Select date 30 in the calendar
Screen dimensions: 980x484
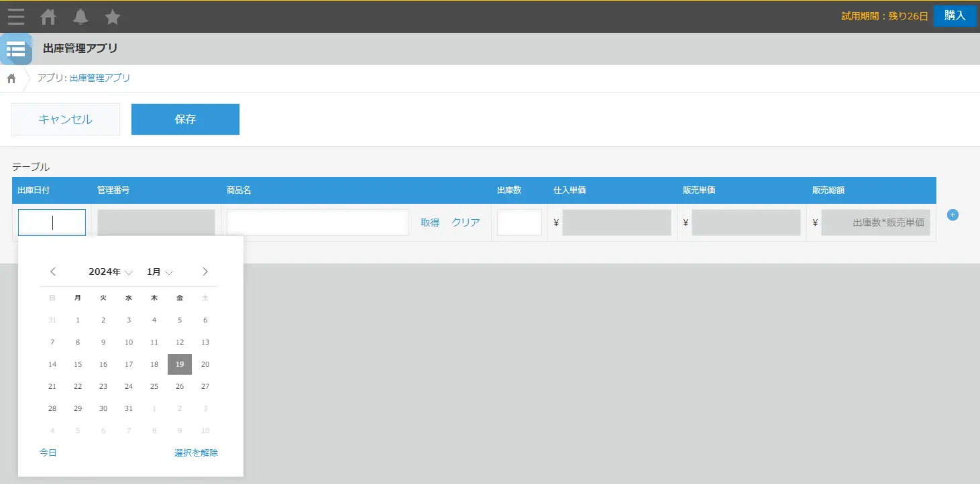tap(103, 408)
